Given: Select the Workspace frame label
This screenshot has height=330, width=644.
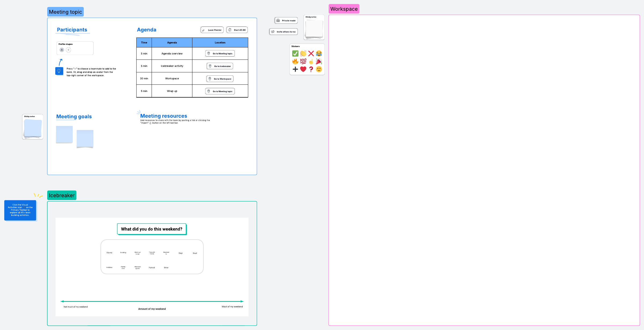Looking at the screenshot, I should (344, 9).
